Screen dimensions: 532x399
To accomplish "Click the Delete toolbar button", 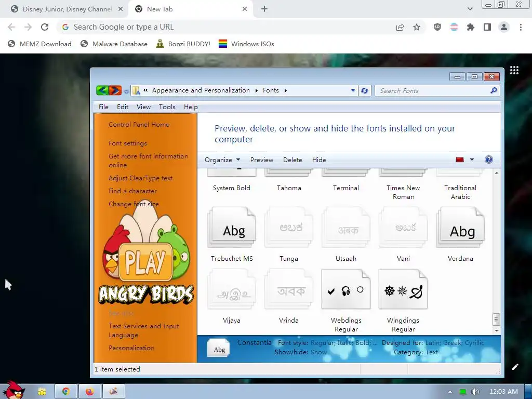I will coord(292,160).
